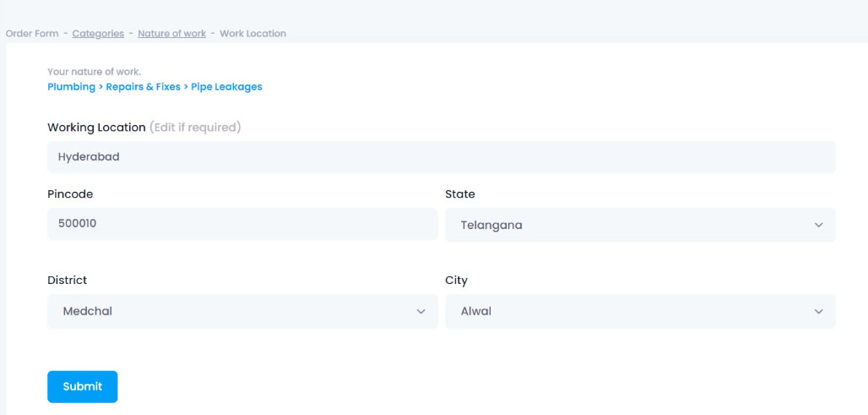Viewport: 868px width, 415px height.
Task: Go to Nature of work breadcrumb
Action: [171, 33]
